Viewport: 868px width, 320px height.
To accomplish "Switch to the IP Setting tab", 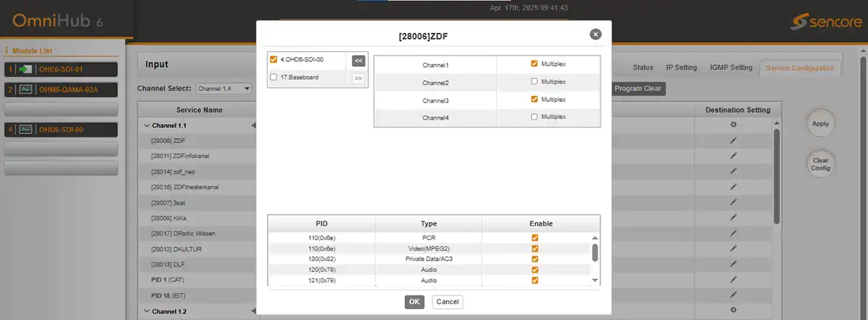I will (681, 68).
